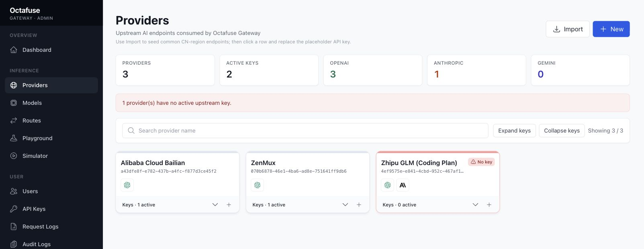
Task: Click the Keys · 1 active label on Alibaba card
Action: (139, 205)
